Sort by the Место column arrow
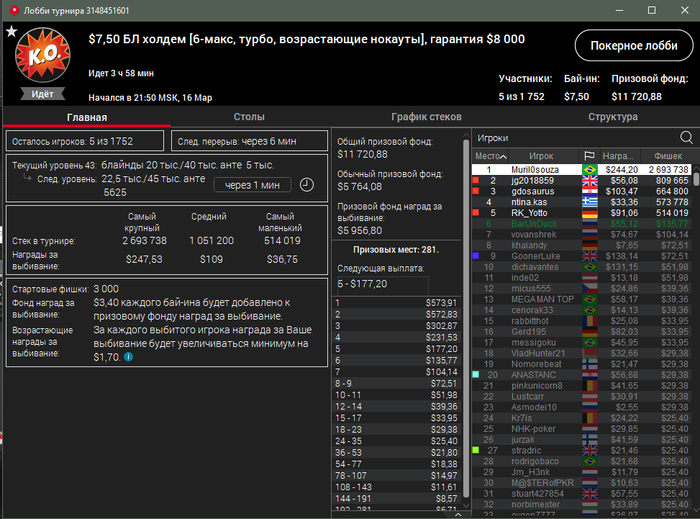The height and width of the screenshot is (519, 700). (x=504, y=156)
